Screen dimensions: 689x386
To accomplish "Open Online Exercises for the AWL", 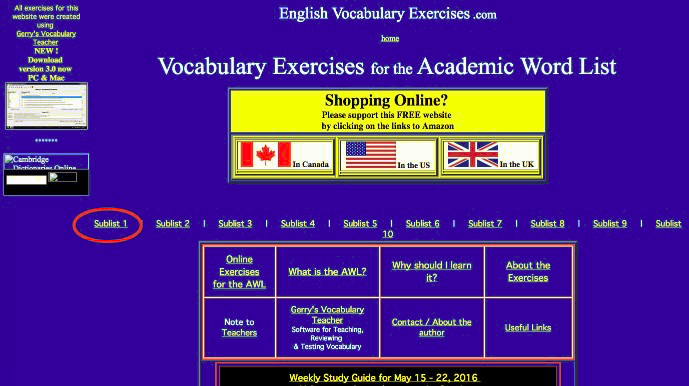I will pos(239,272).
